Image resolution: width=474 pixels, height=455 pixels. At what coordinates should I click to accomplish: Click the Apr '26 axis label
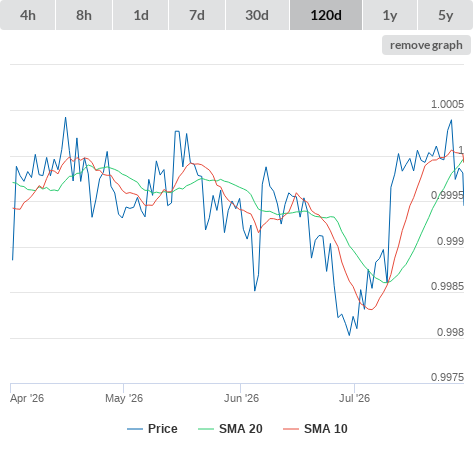27,398
